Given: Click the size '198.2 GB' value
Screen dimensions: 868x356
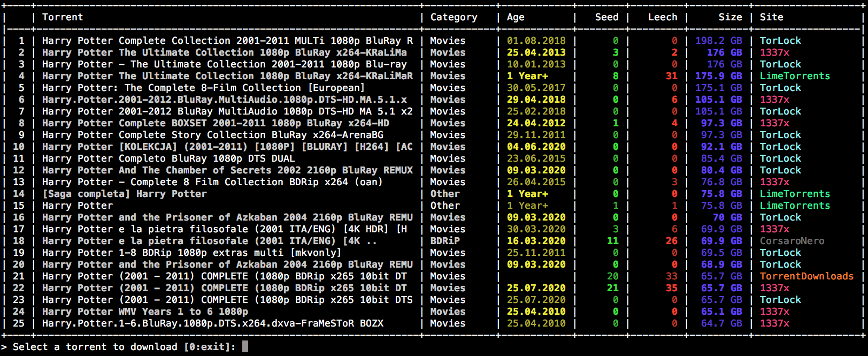Looking at the screenshot, I should pos(718,41).
